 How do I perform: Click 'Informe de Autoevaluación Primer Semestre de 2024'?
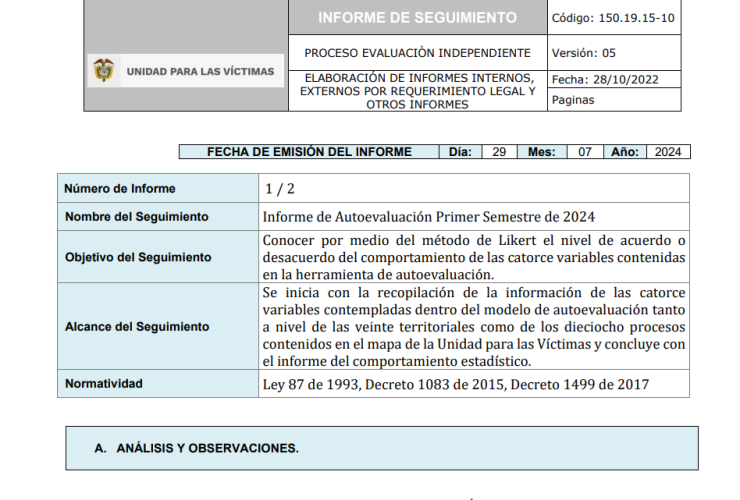[x=429, y=217]
